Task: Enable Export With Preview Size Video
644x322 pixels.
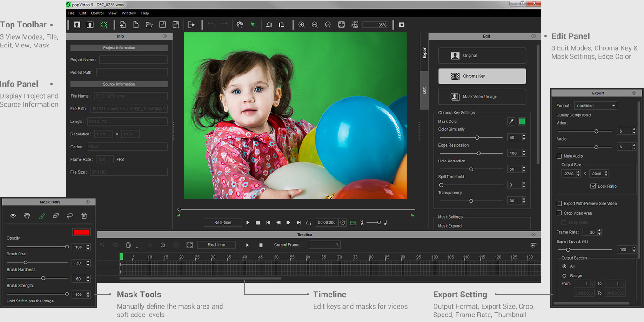Action: click(559, 203)
